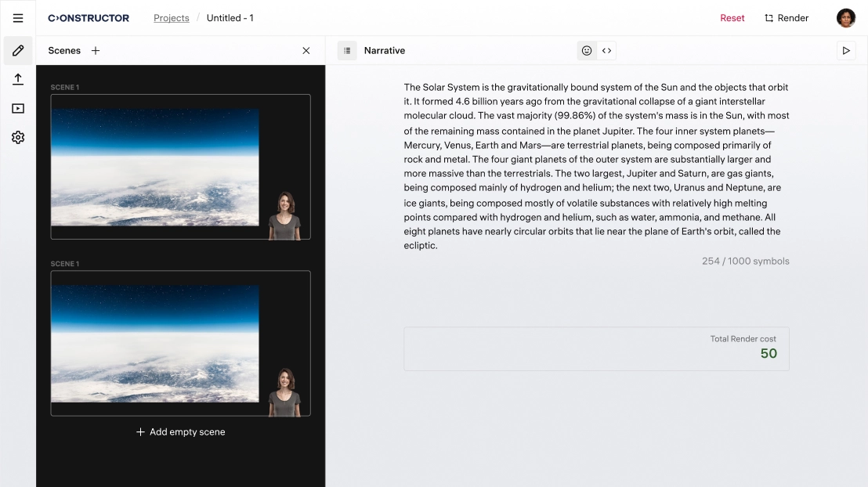The height and width of the screenshot is (487, 868).
Task: Open settings gear in sidebar
Action: coord(18,138)
